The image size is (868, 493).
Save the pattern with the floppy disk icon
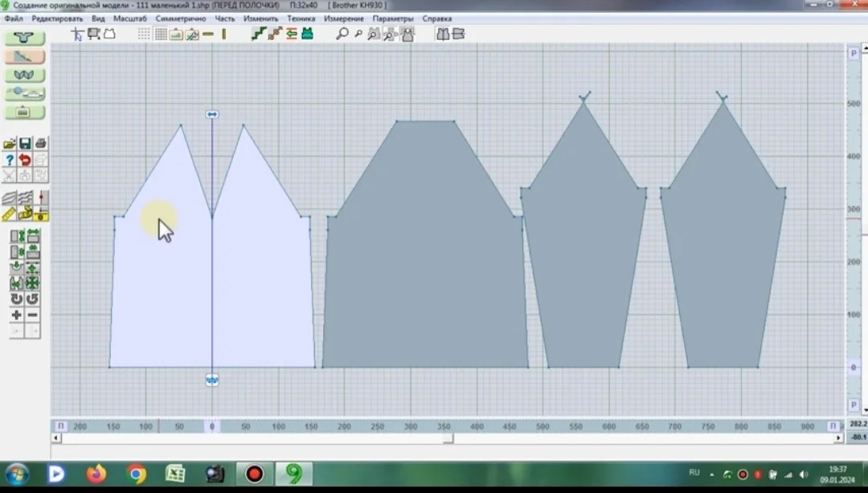(x=25, y=144)
